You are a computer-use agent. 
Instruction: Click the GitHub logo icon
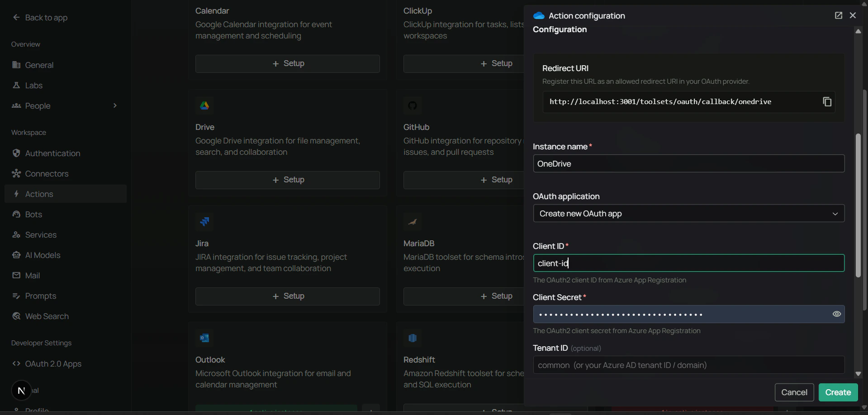(x=413, y=105)
